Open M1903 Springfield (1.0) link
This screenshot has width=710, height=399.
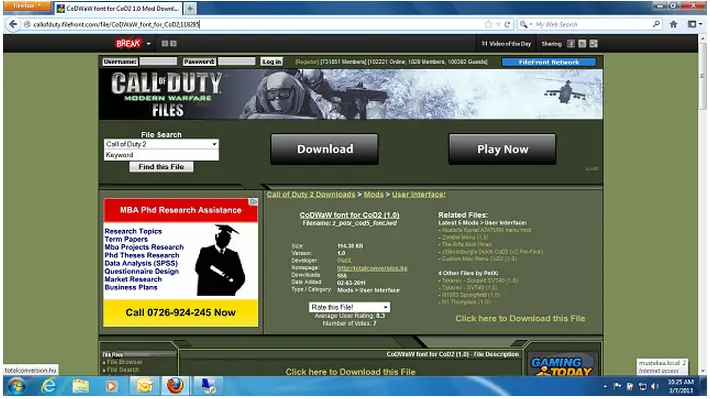click(471, 295)
